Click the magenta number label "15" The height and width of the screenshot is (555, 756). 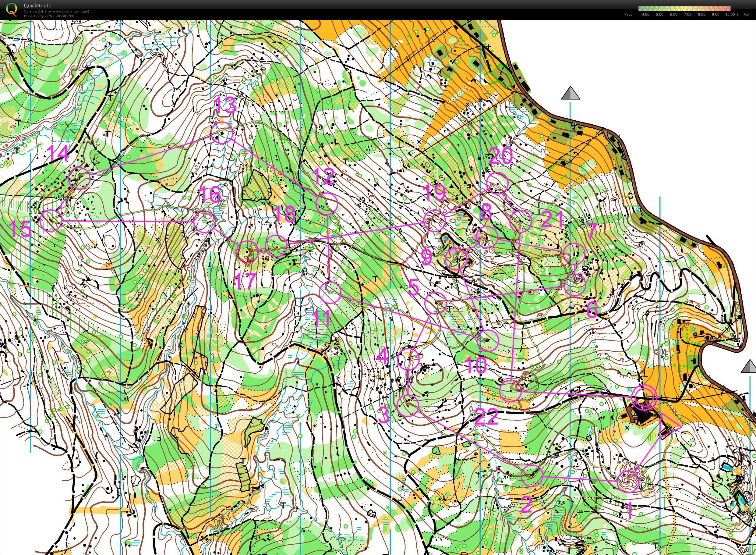(x=20, y=229)
